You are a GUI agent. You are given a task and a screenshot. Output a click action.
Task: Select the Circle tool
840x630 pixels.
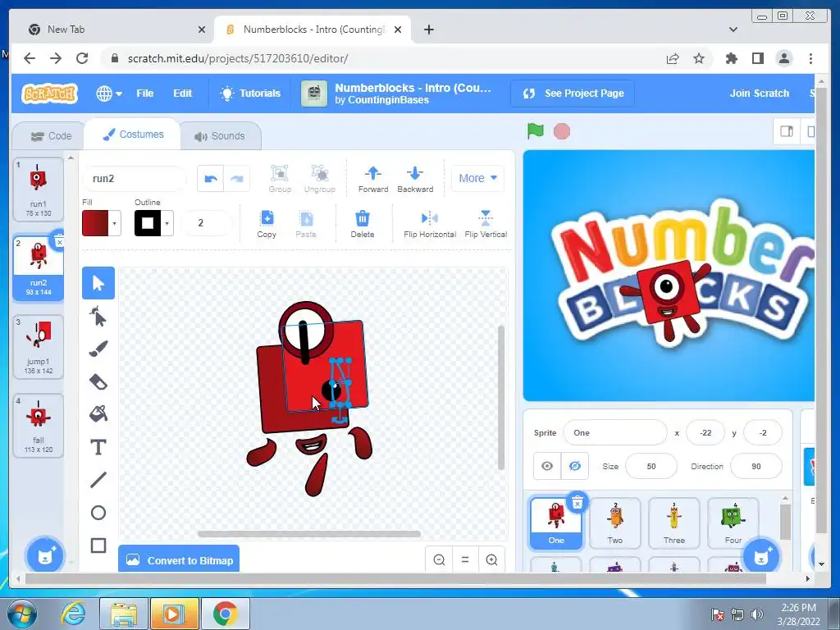[98, 513]
